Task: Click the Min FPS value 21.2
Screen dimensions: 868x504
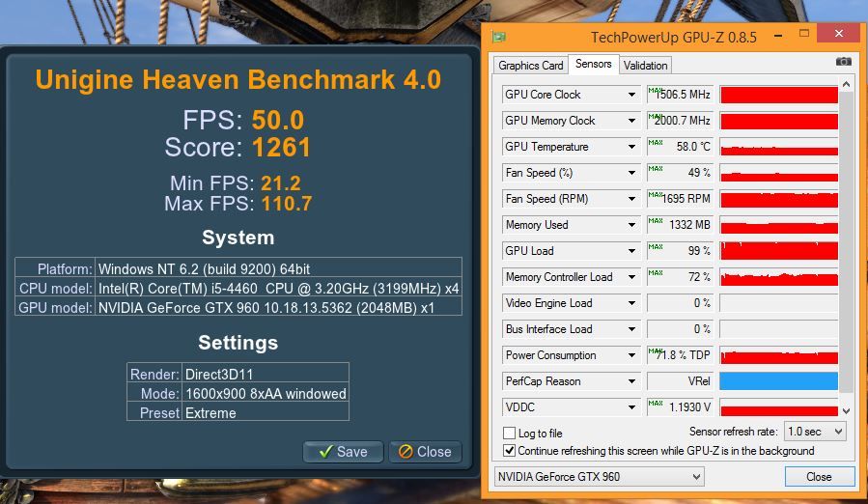Action: [281, 183]
